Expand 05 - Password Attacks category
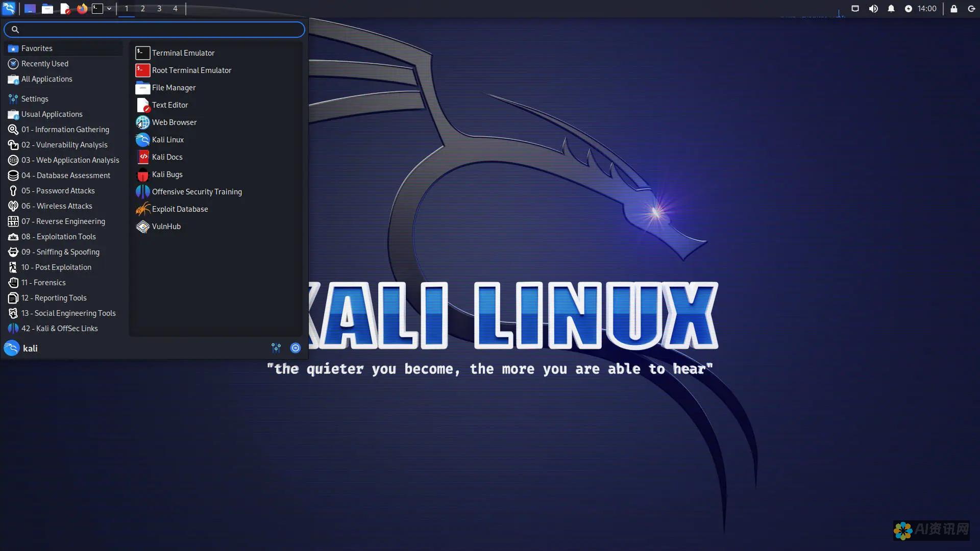Image resolution: width=980 pixels, height=551 pixels. pos(58,190)
